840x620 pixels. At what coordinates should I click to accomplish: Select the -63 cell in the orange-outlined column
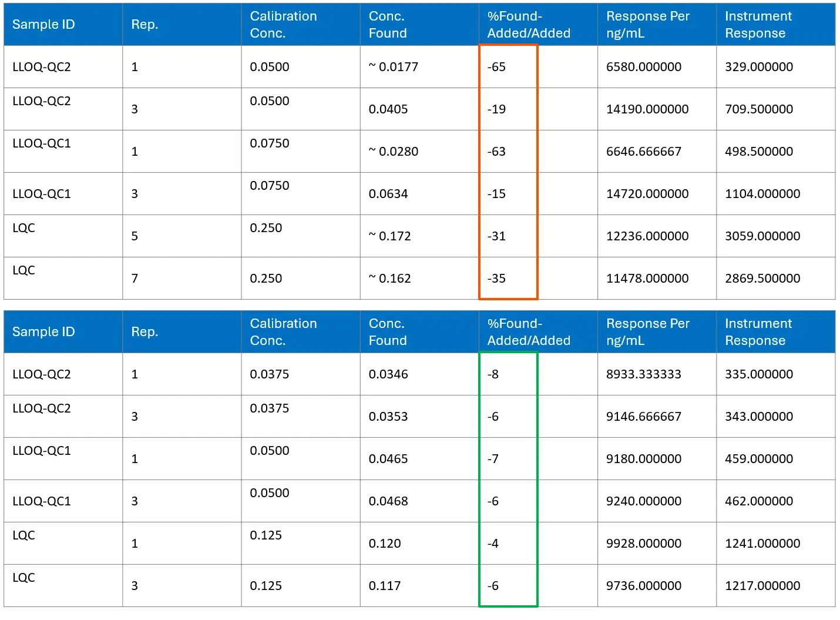click(x=497, y=152)
